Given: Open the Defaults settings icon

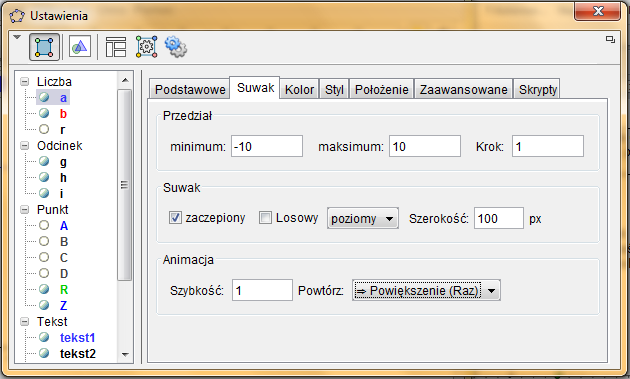Looking at the screenshot, I should (146, 47).
